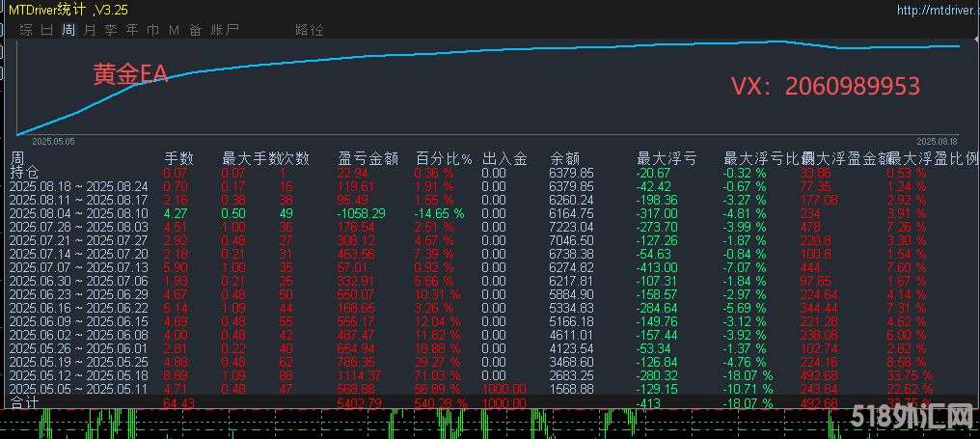Select the 2025.08.04 ~ 2025.08.10 week row
Screen dimensions: 980x439
coord(79,212)
